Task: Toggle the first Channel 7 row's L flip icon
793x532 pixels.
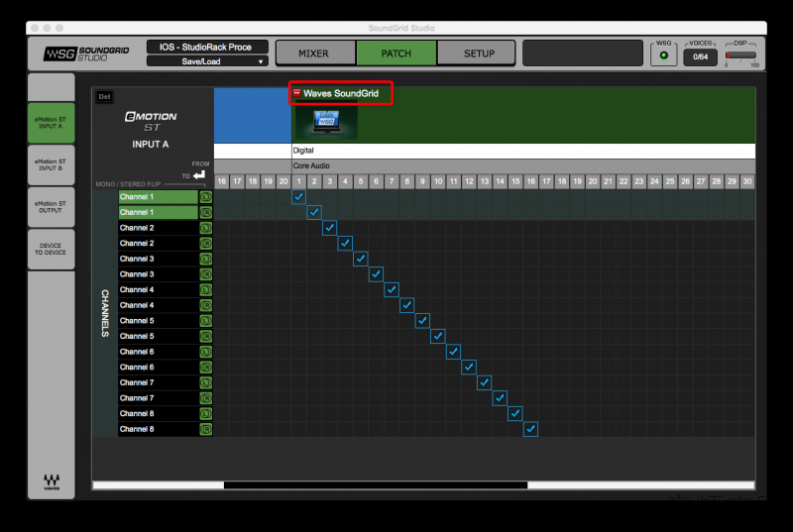Action: [x=206, y=383]
